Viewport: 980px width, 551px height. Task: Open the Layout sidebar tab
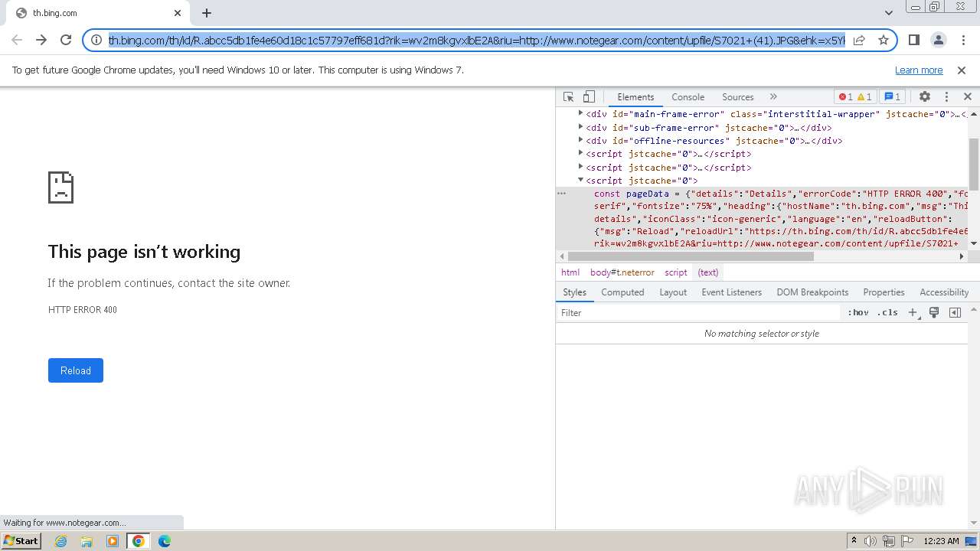tap(673, 292)
